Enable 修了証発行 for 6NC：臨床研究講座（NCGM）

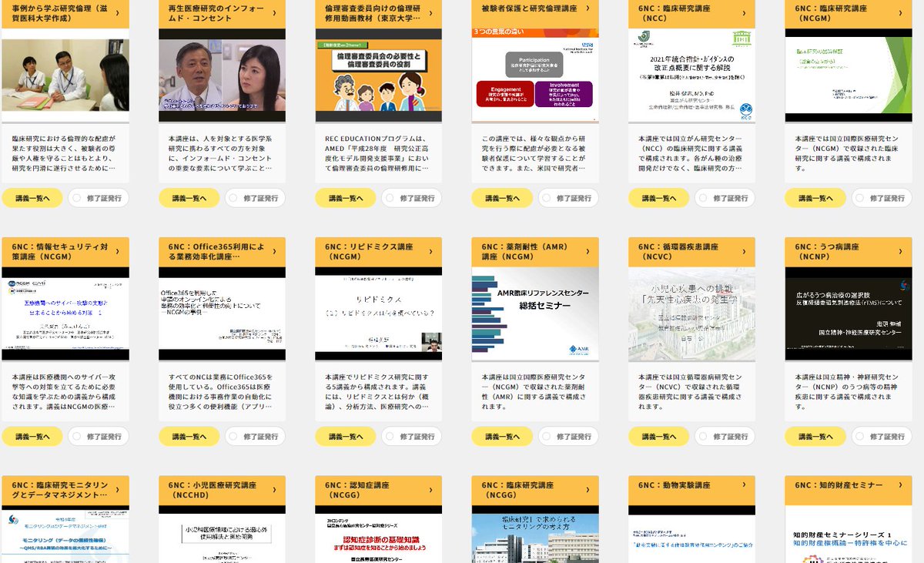[x=881, y=198]
